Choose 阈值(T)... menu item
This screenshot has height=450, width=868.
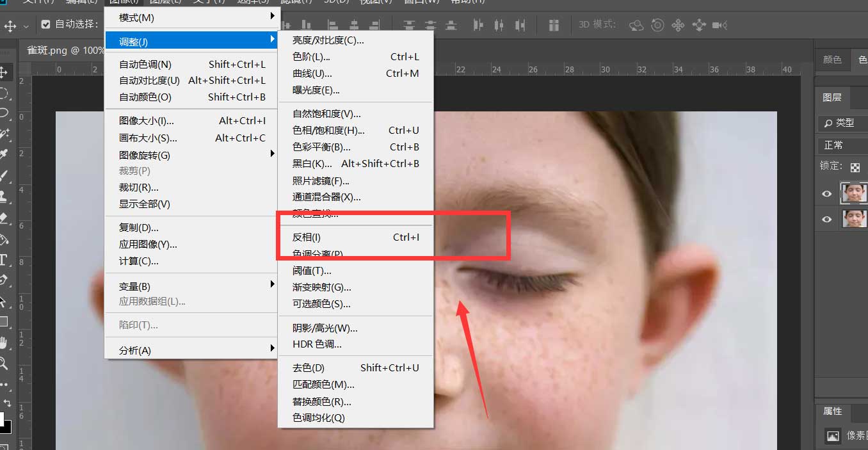point(356,271)
